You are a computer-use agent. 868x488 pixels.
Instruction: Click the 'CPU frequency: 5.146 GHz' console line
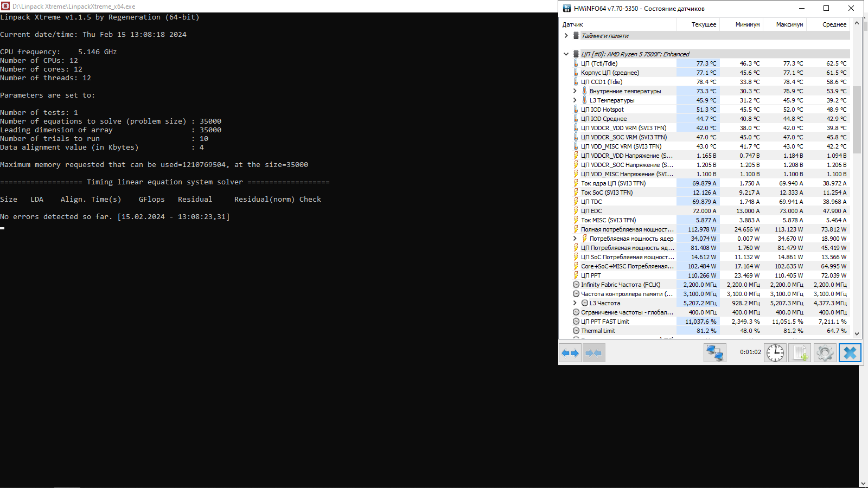pos(59,52)
